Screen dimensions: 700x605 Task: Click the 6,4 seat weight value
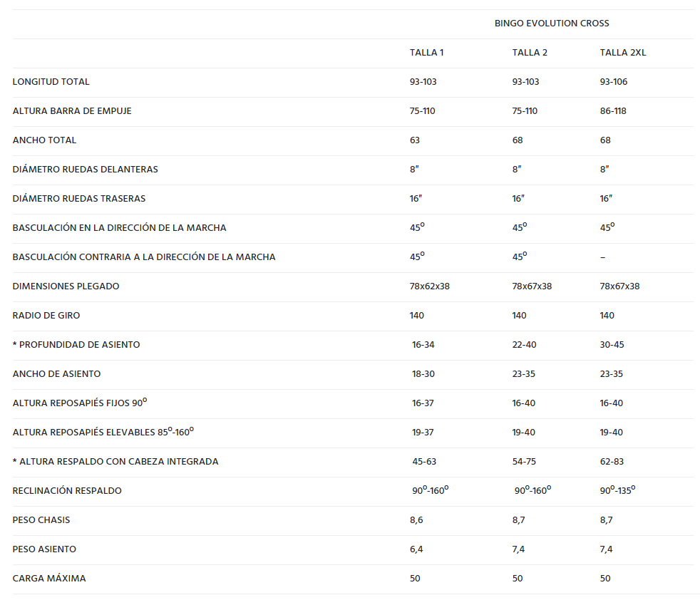pos(416,549)
